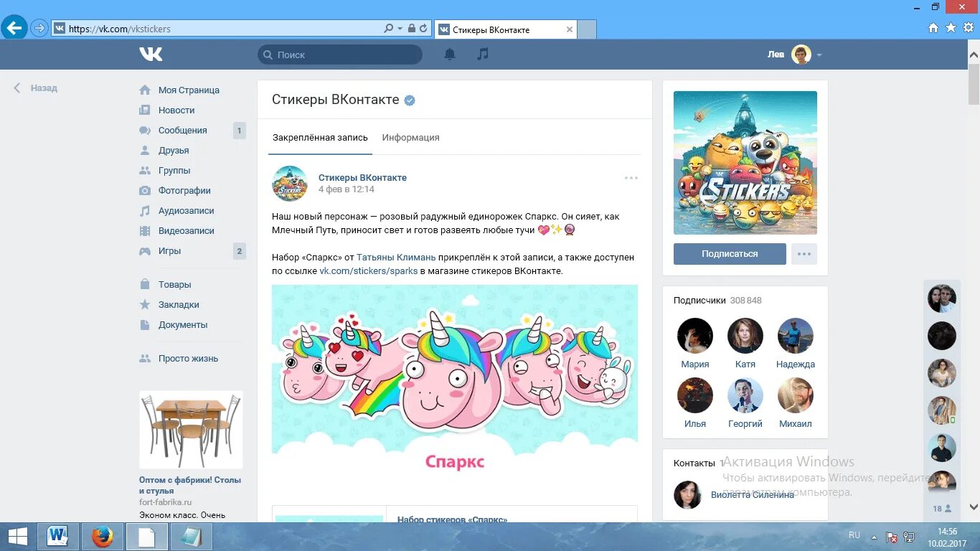Image resolution: width=980 pixels, height=551 pixels.
Task: Open Word from the taskbar
Action: (57, 537)
